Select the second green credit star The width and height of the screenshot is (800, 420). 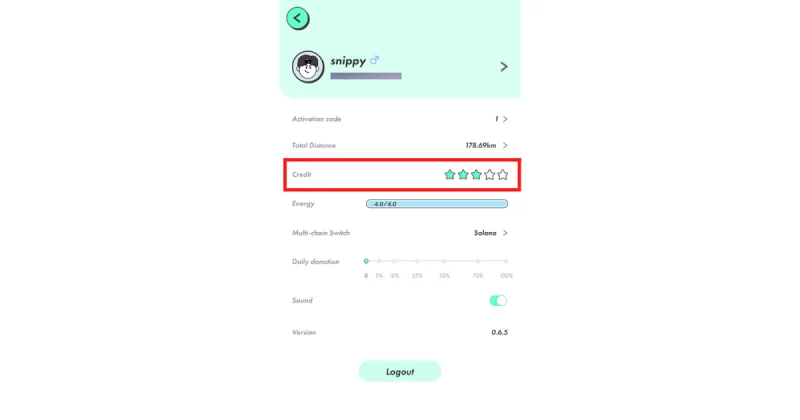463,175
